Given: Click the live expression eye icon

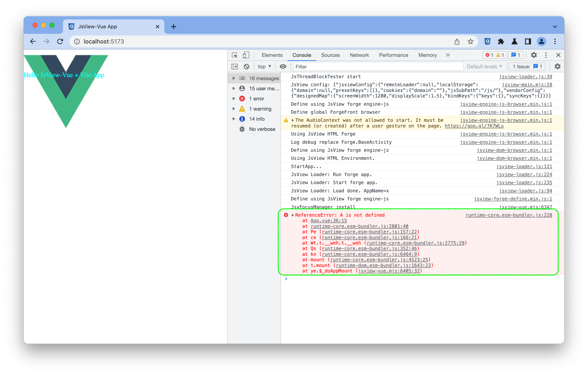Looking at the screenshot, I should (283, 67).
